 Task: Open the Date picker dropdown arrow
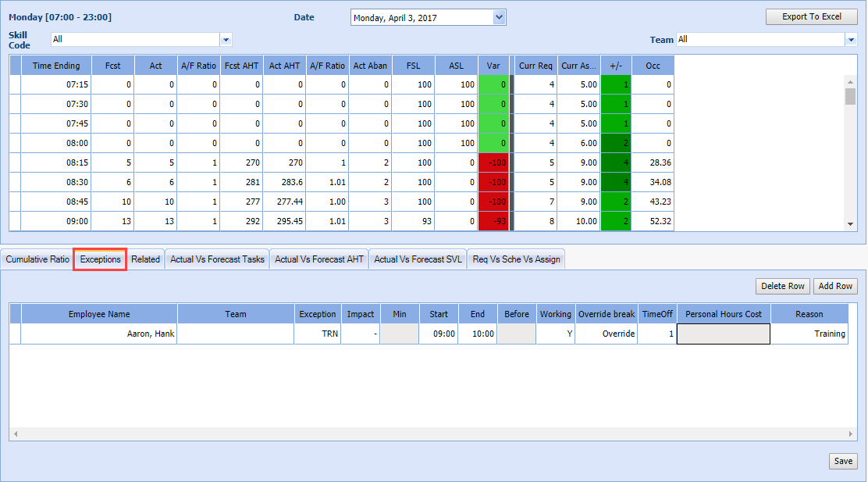(500, 17)
